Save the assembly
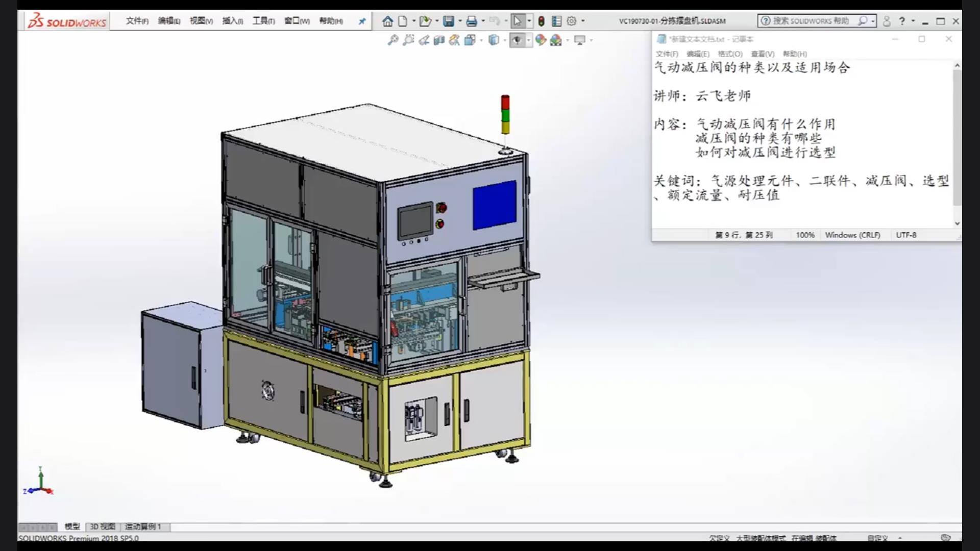Screen dimensions: 980x551 448,21
